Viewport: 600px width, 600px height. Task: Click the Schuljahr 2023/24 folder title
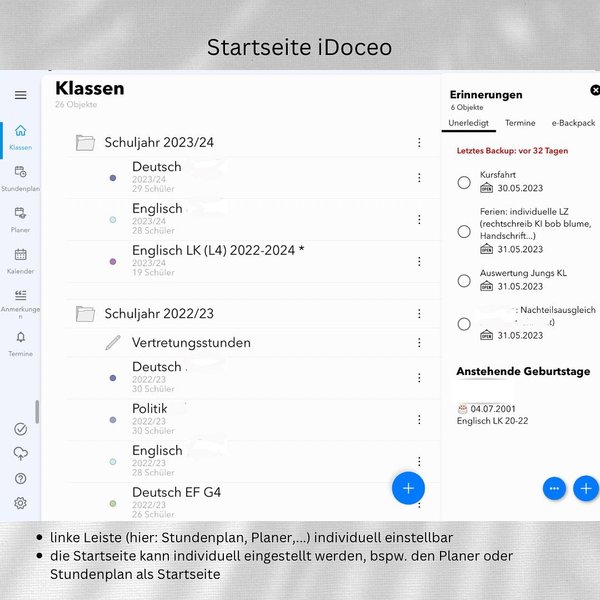(159, 143)
